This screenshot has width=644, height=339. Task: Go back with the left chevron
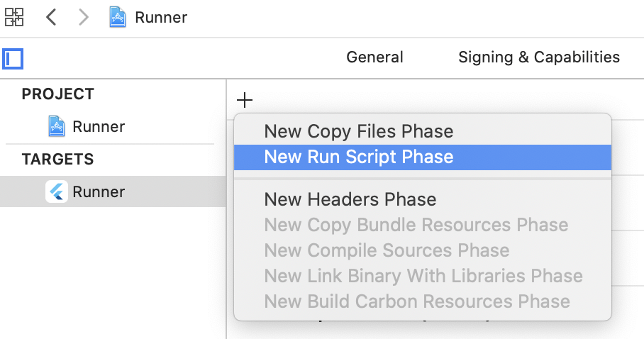pyautogui.click(x=51, y=17)
